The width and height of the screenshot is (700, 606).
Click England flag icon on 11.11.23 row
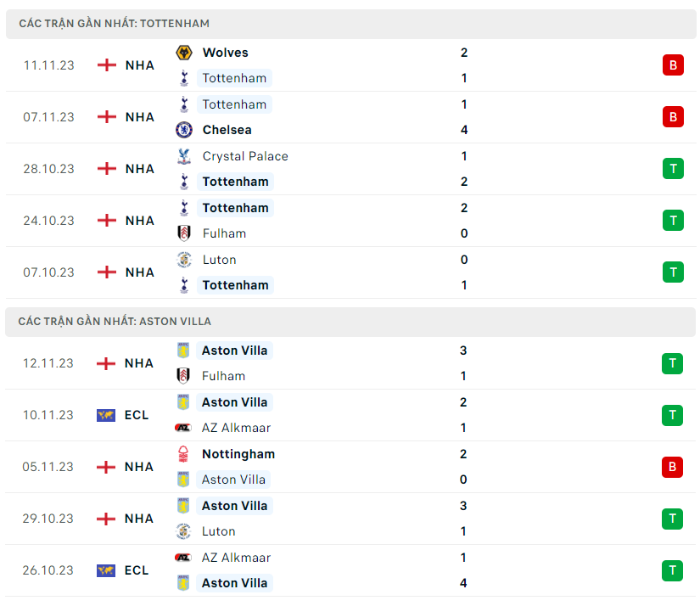click(107, 65)
